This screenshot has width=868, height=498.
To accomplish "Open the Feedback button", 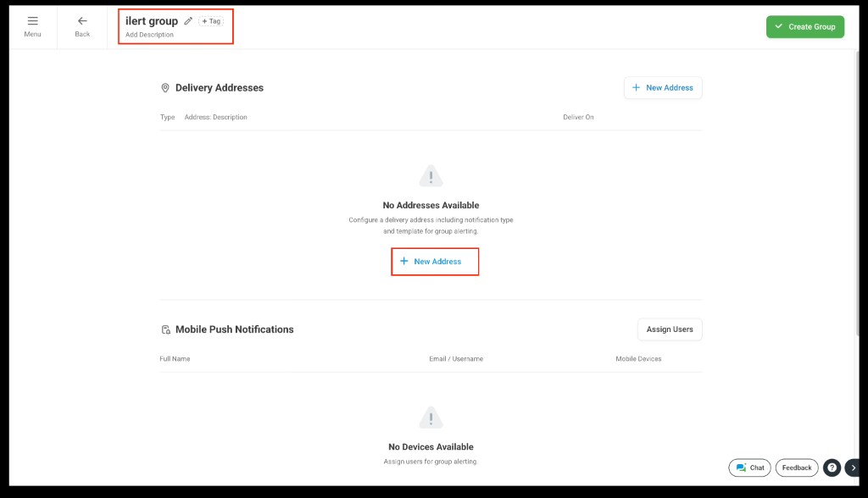I will (796, 468).
